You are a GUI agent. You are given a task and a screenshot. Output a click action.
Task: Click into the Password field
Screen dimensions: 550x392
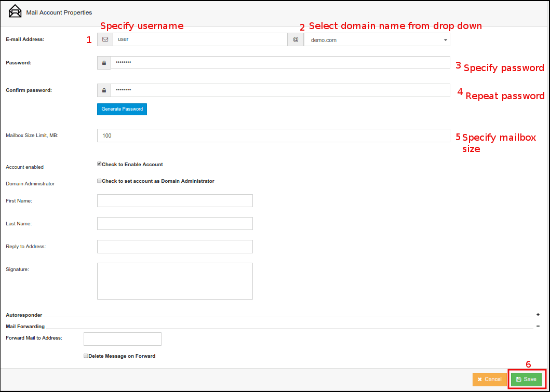pos(280,63)
